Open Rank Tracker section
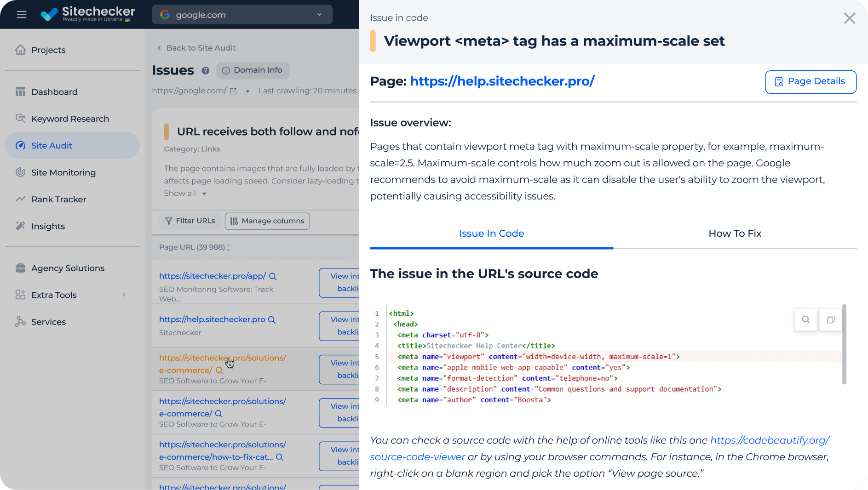 point(59,199)
